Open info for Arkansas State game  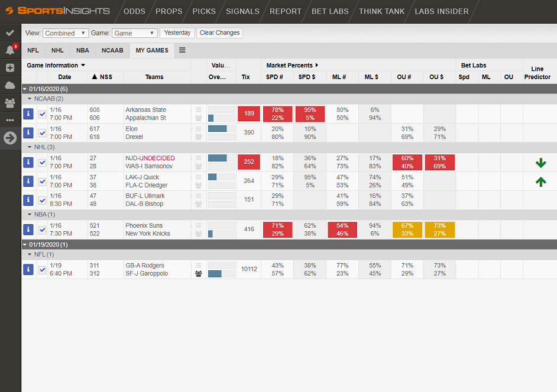tap(28, 114)
